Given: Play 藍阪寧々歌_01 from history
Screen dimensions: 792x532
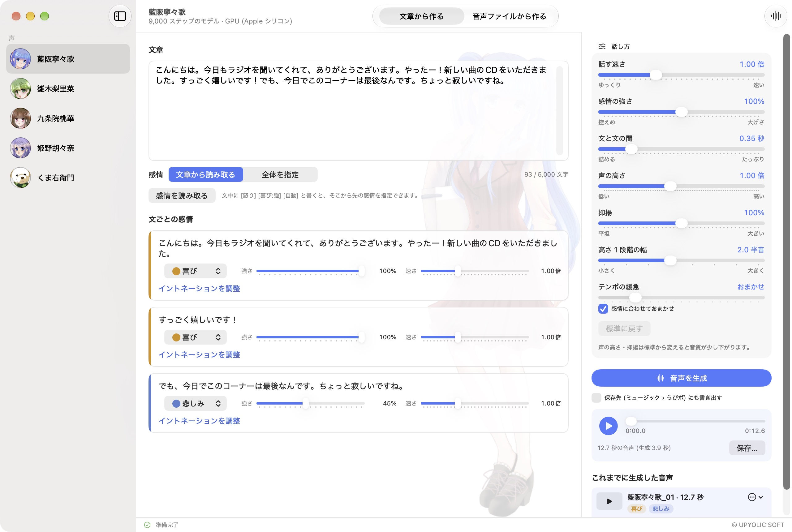Looking at the screenshot, I should tap(609, 501).
